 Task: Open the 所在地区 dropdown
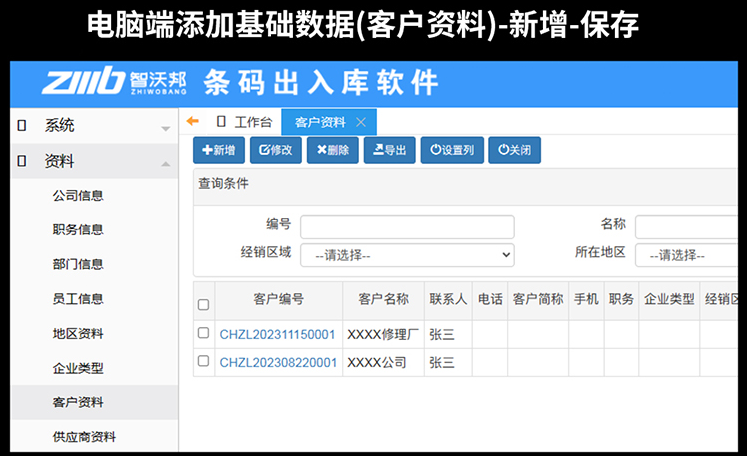coord(686,255)
